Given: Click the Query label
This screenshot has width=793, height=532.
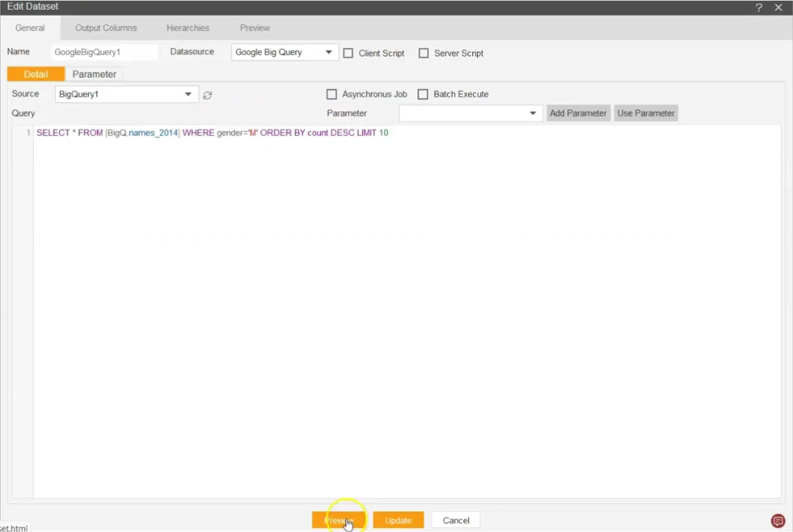Looking at the screenshot, I should (23, 113).
